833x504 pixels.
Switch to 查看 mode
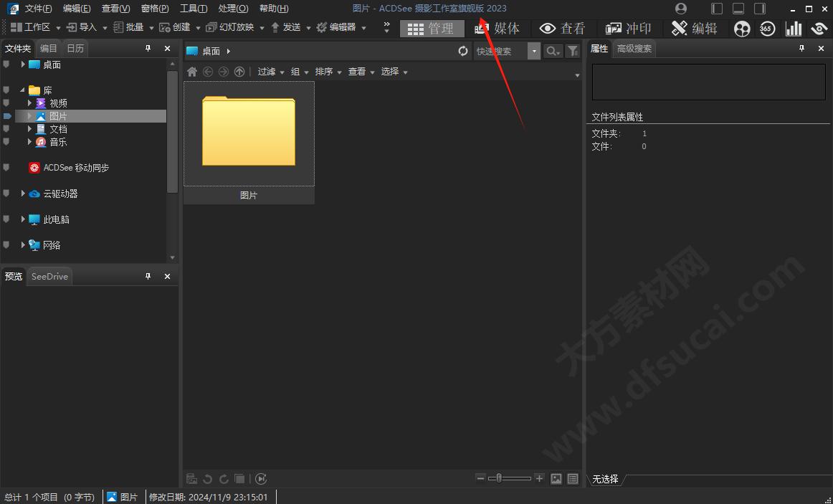(562, 29)
